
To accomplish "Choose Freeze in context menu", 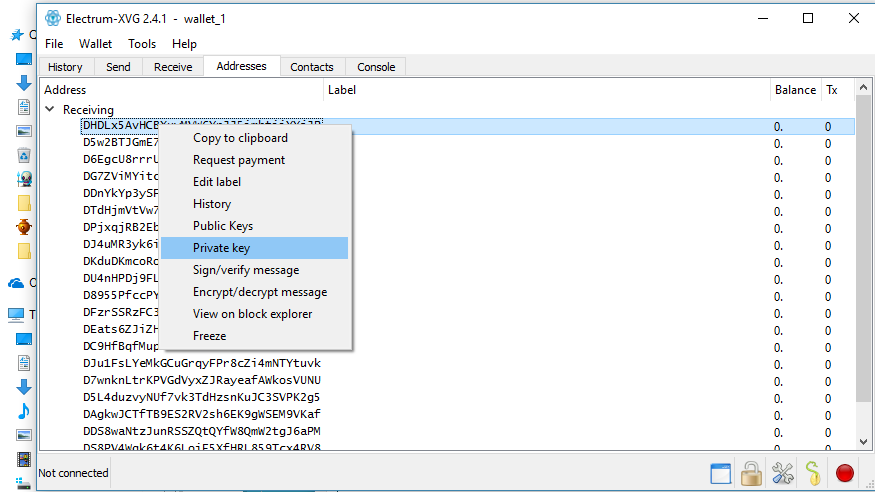I will (254, 336).
